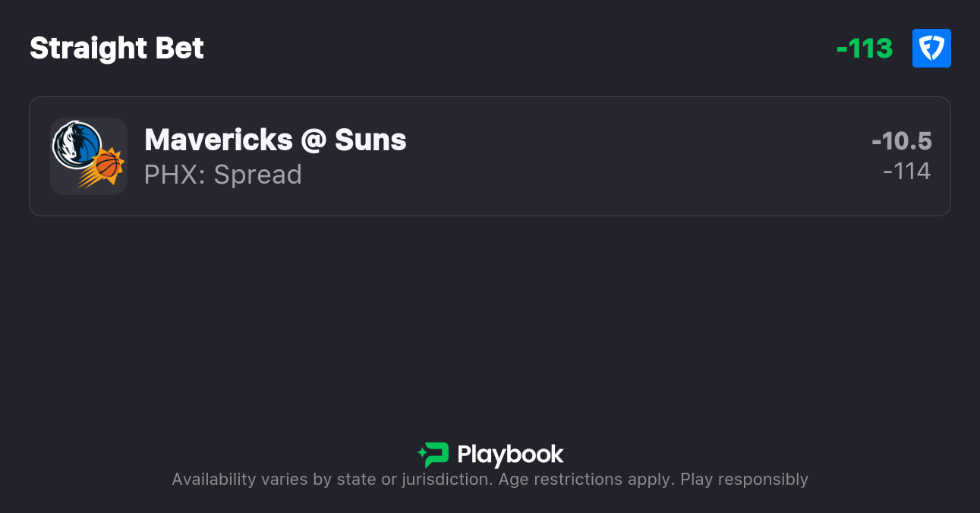Click the Playbook wordmark at the bottom
980x513 pixels.
pyautogui.click(x=510, y=454)
